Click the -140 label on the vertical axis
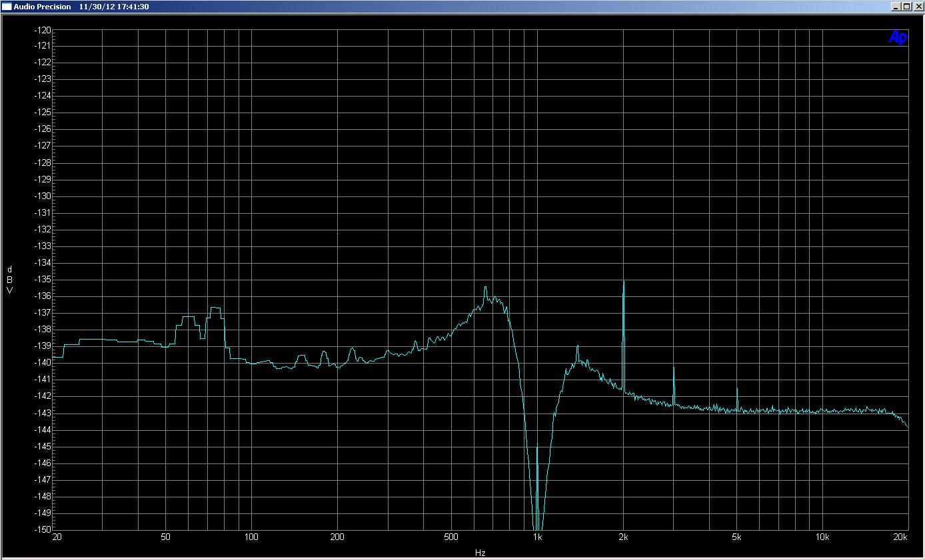 [42, 363]
